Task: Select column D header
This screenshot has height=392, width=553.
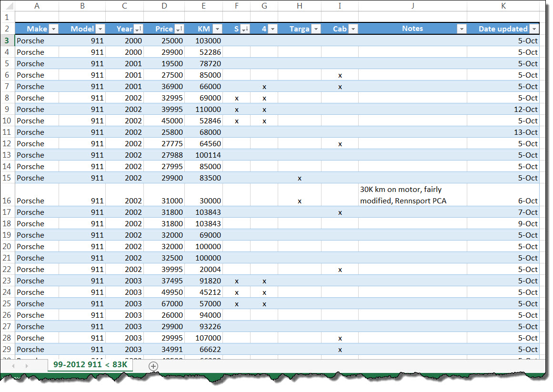Action: pyautogui.click(x=164, y=6)
